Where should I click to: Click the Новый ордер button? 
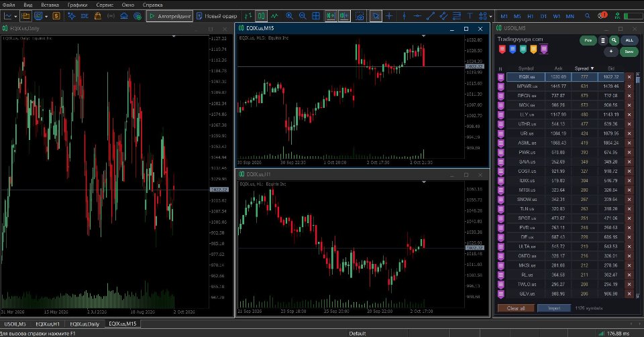point(217,16)
